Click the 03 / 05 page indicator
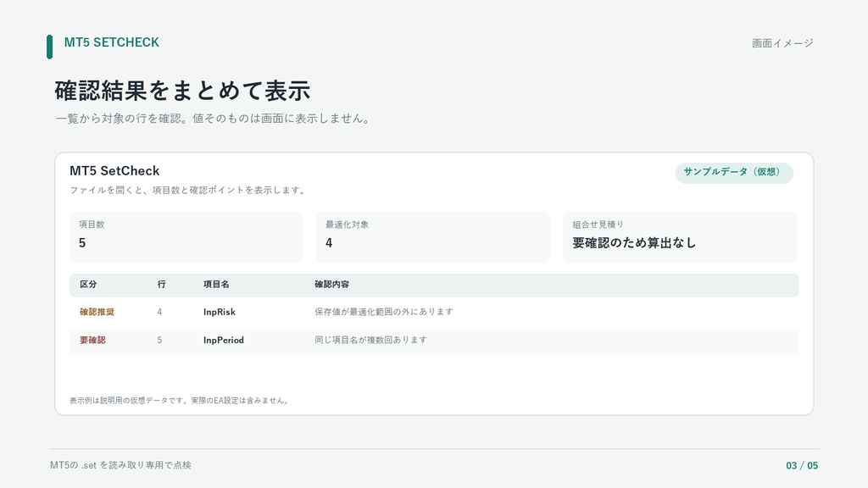868x488 pixels. 802,466
